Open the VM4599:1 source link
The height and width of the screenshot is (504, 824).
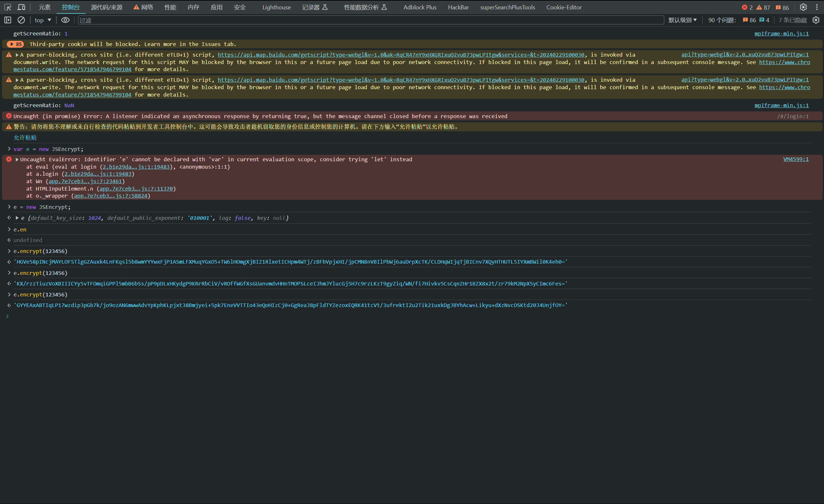(796, 159)
